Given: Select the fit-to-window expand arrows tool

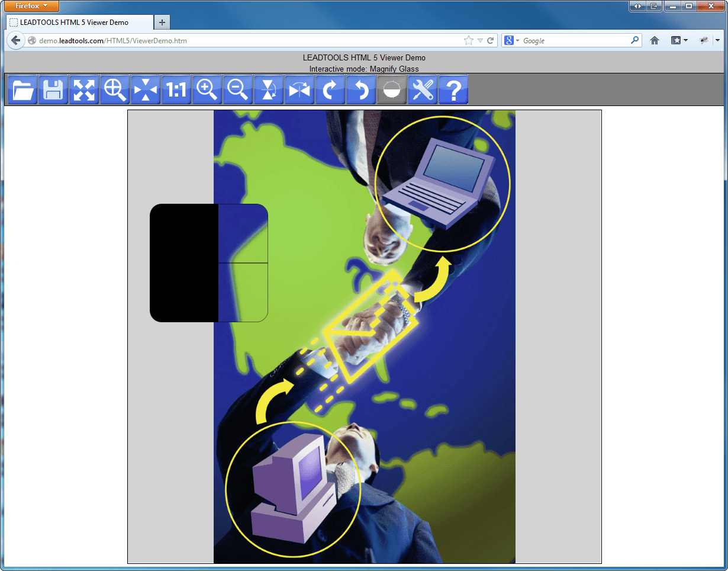Looking at the screenshot, I should pyautogui.click(x=84, y=90).
